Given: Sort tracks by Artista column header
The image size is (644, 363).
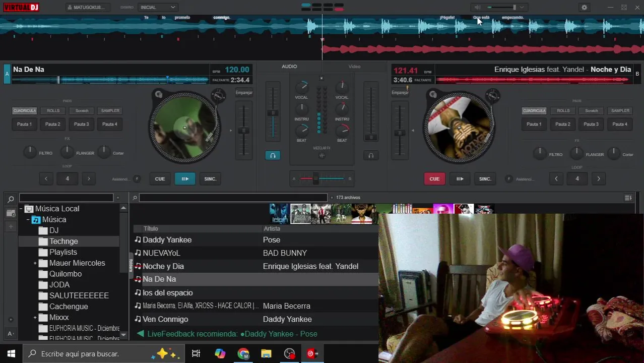Looking at the screenshot, I should coord(272,229).
